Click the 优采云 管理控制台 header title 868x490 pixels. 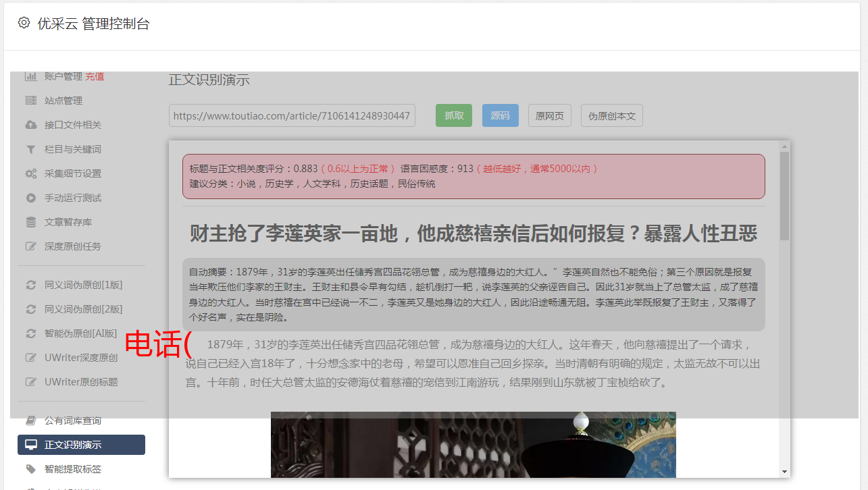coord(93,24)
